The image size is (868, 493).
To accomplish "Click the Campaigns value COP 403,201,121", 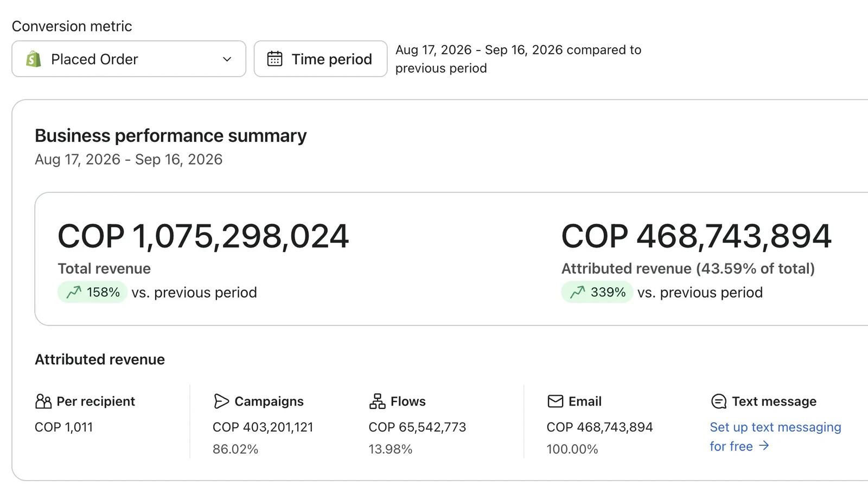I will [x=263, y=427].
